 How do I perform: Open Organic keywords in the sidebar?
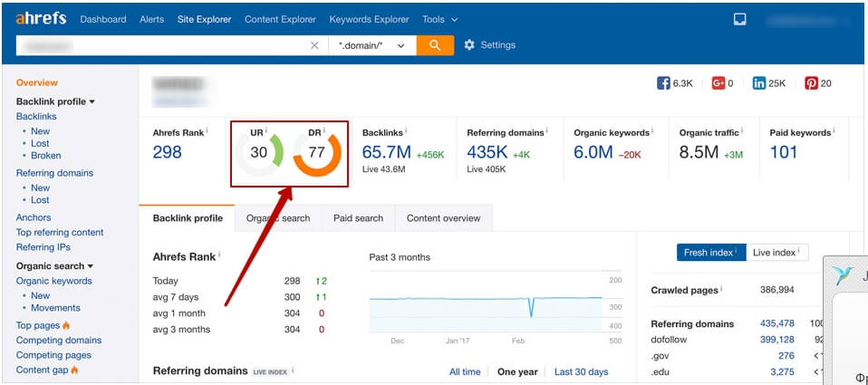coord(53,281)
